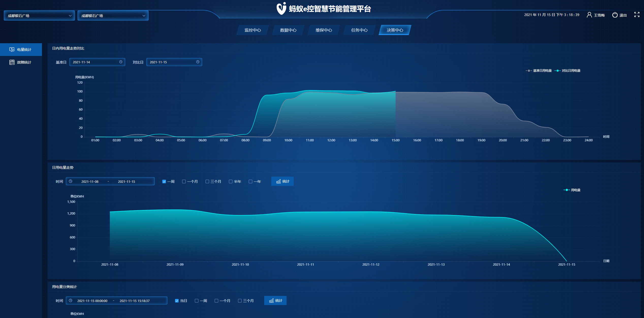Image resolution: width=644 pixels, height=318 pixels.
Task: Check the 一个月 box in 日用电量走势
Action: pos(184,181)
